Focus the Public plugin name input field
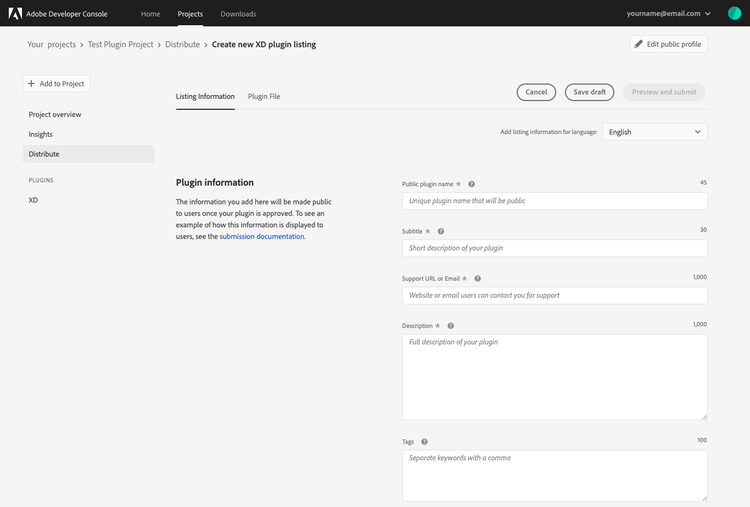Viewport: 750px width, 507px height. [555, 201]
